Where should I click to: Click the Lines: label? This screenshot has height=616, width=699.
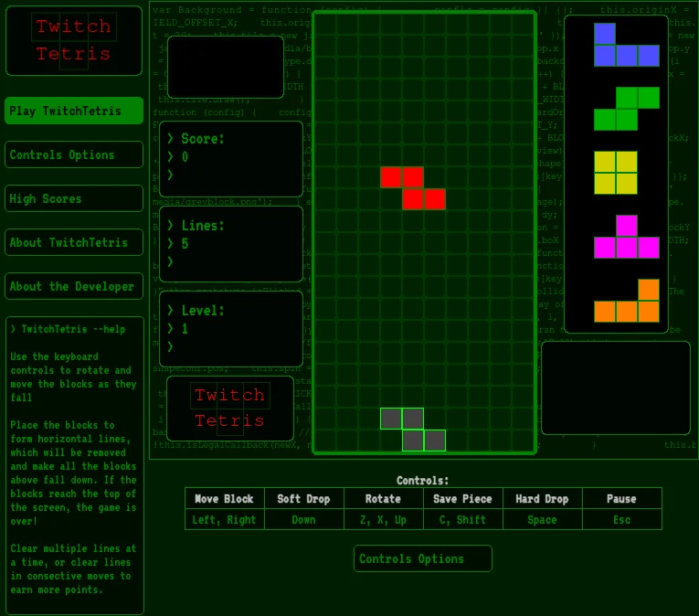coord(202,226)
